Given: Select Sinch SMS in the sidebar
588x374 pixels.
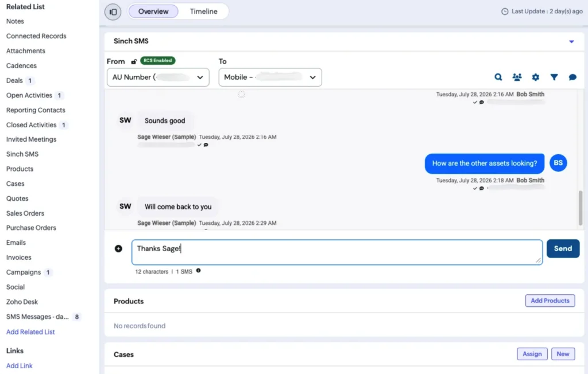Looking at the screenshot, I should pyautogui.click(x=22, y=154).
